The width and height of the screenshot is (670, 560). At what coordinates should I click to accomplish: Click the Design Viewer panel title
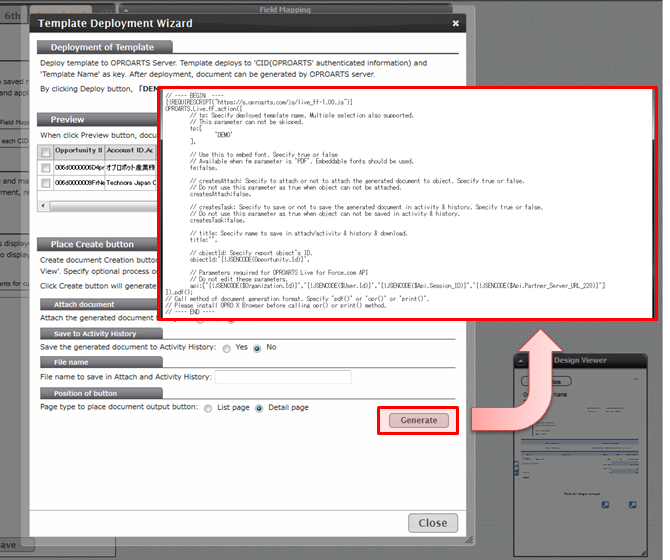(x=580, y=361)
